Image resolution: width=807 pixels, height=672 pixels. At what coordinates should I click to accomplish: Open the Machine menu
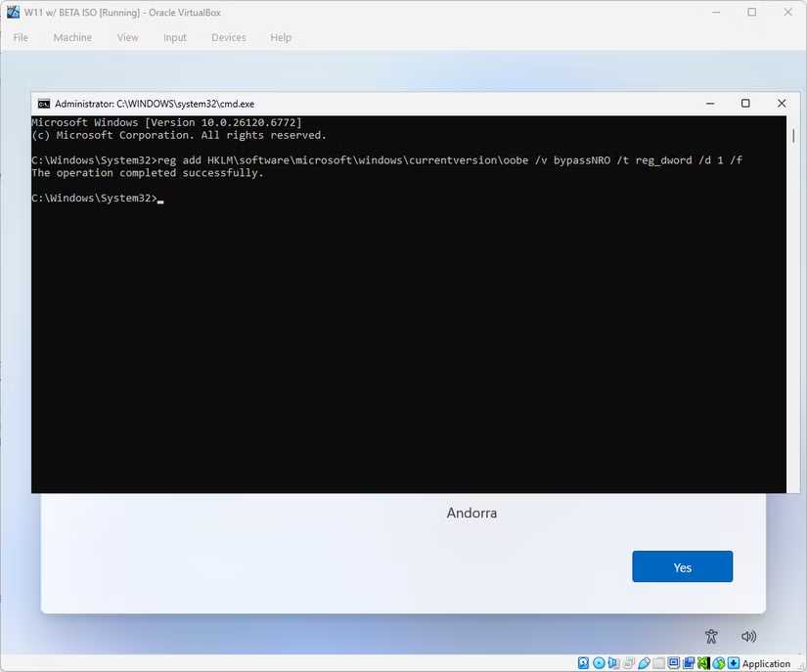[72, 37]
